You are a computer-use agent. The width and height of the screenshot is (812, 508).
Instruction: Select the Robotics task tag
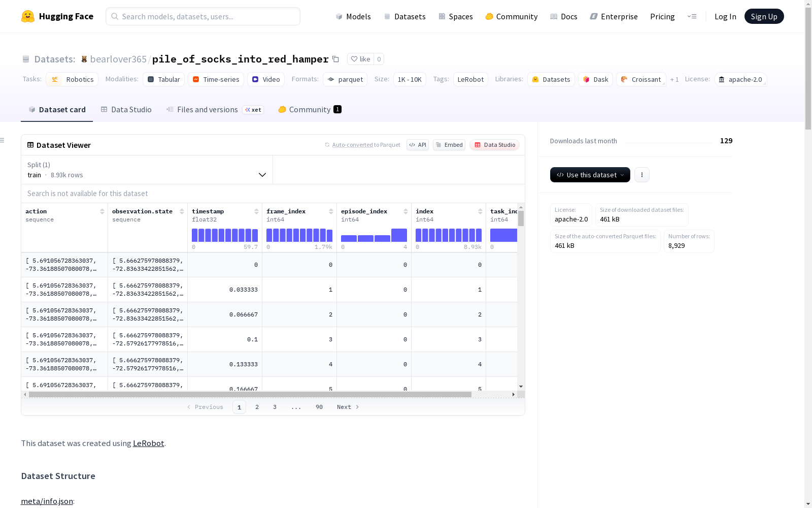[x=72, y=79]
